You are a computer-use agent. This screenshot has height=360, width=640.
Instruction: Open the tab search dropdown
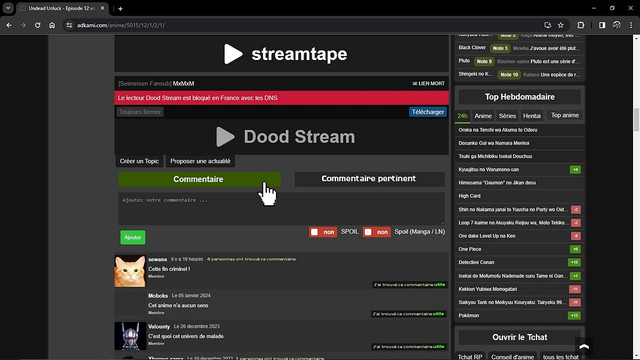pyautogui.click(x=8, y=8)
